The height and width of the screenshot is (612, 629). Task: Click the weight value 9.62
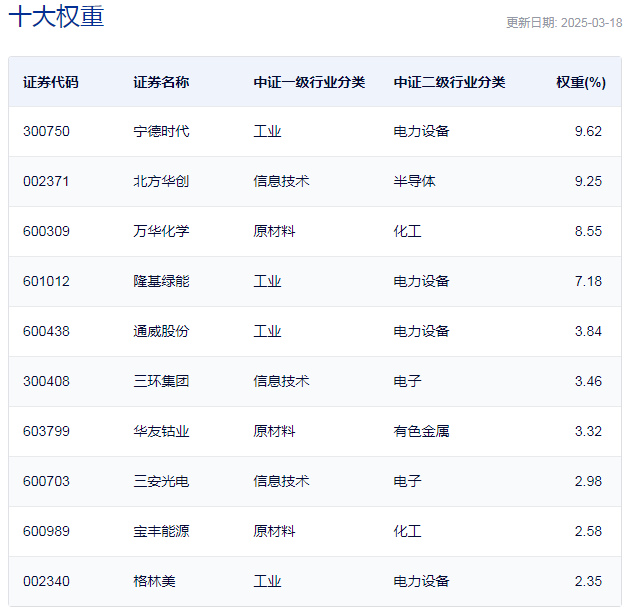point(588,131)
